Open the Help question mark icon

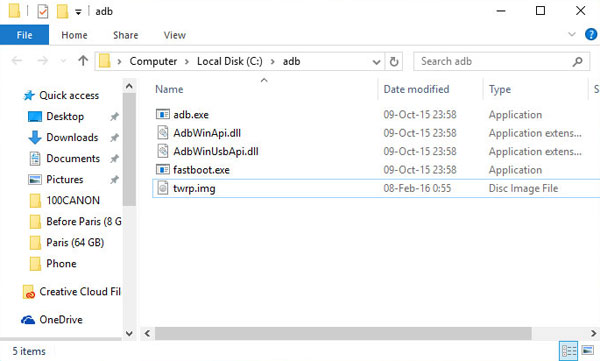[x=591, y=34]
